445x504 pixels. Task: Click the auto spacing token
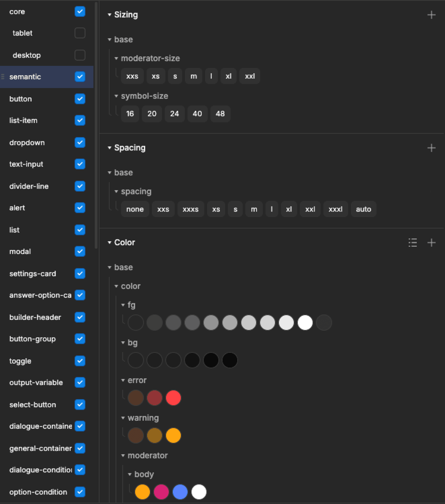[363, 209]
